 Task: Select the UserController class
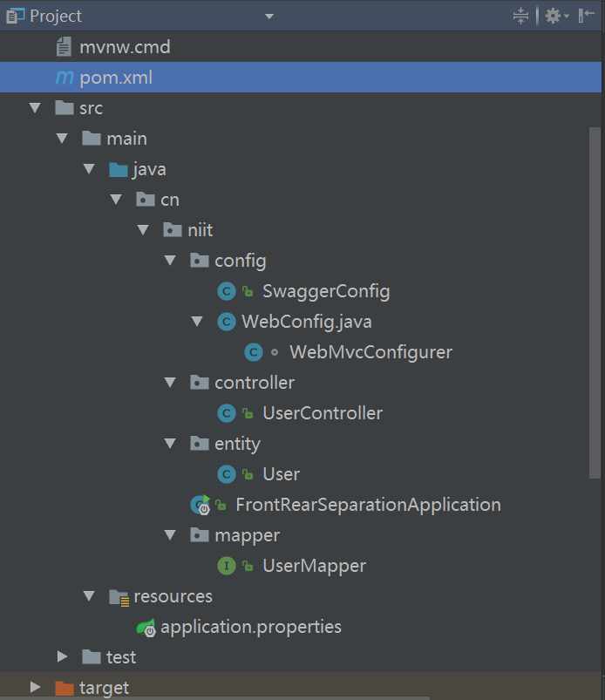click(x=323, y=413)
